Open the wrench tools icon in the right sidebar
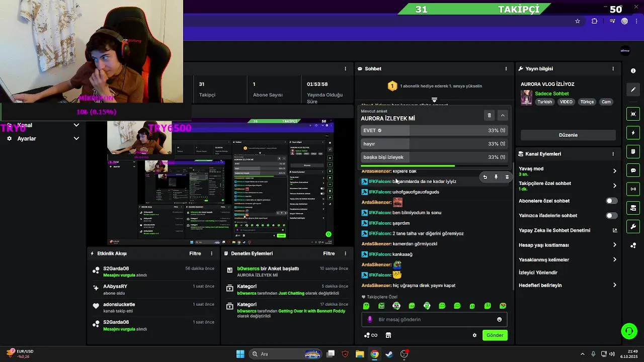 (x=633, y=227)
